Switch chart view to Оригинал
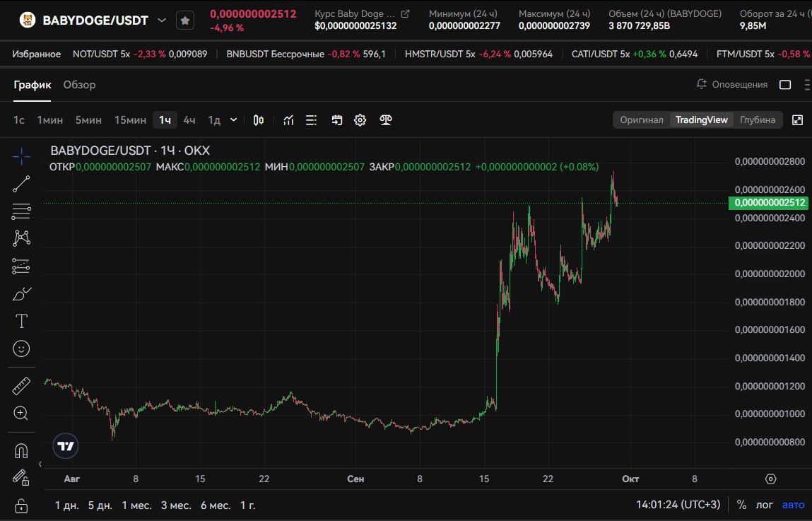Screen dimensions: 812x521 642,120
